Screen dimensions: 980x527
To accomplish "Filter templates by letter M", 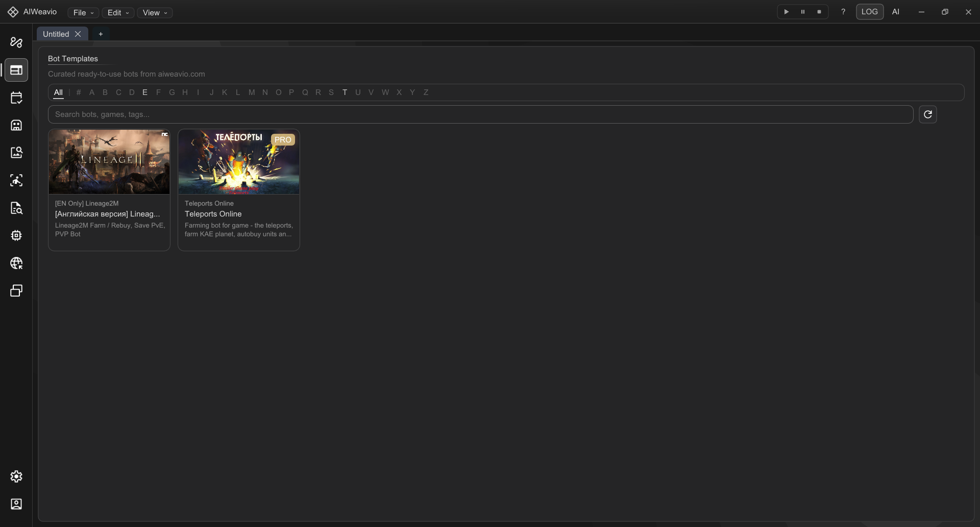I will [x=252, y=92].
